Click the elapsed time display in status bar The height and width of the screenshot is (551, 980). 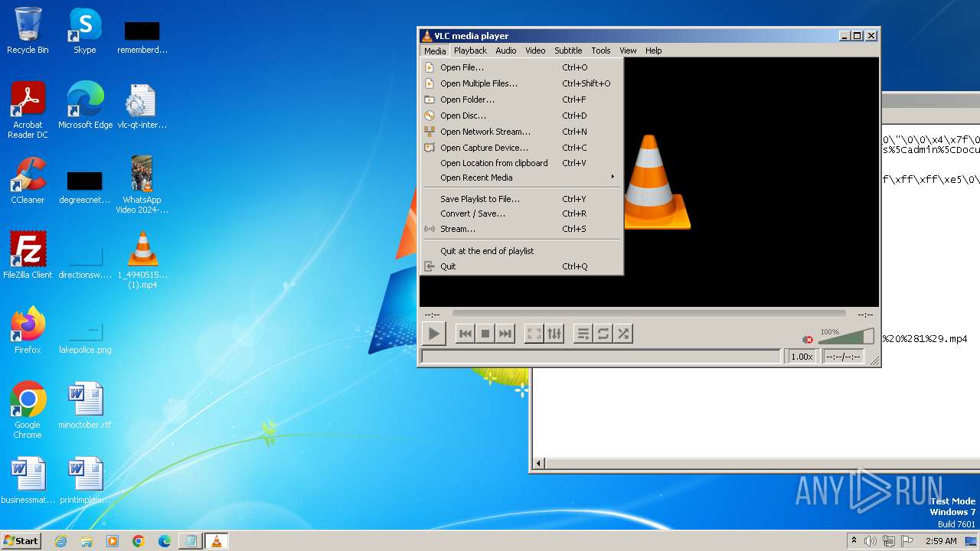(843, 357)
